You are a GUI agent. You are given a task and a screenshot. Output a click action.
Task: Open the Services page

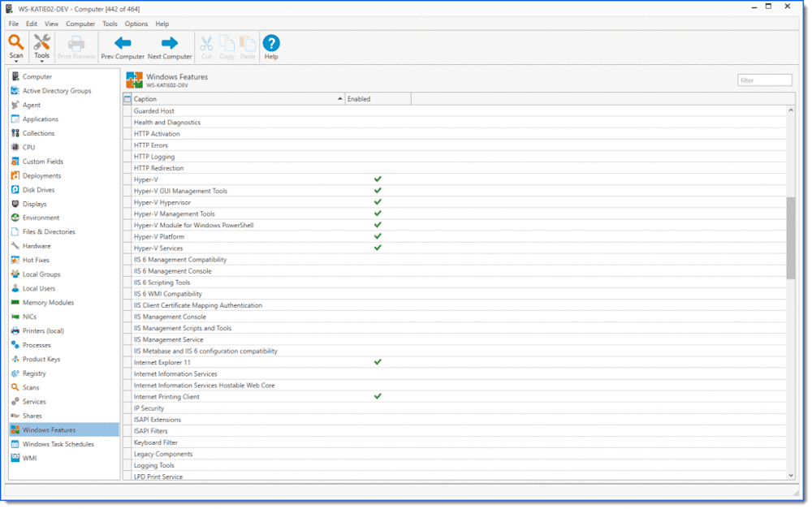34,401
